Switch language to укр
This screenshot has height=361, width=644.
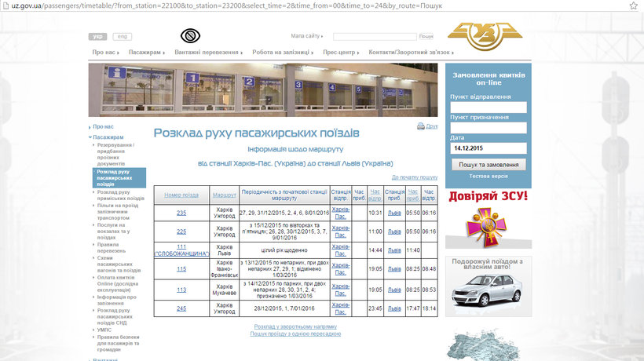[97, 37]
